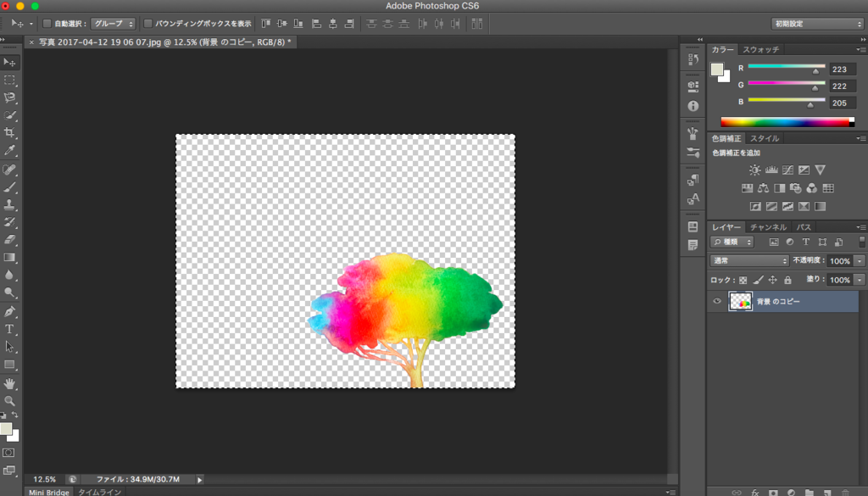
Task: Select the Eyedropper tool
Action: click(x=9, y=151)
